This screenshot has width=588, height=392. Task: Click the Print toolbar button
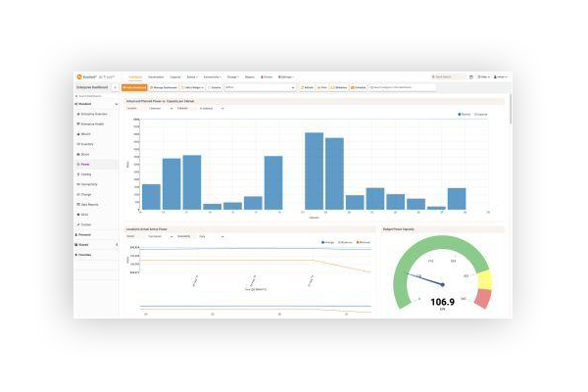[321, 87]
